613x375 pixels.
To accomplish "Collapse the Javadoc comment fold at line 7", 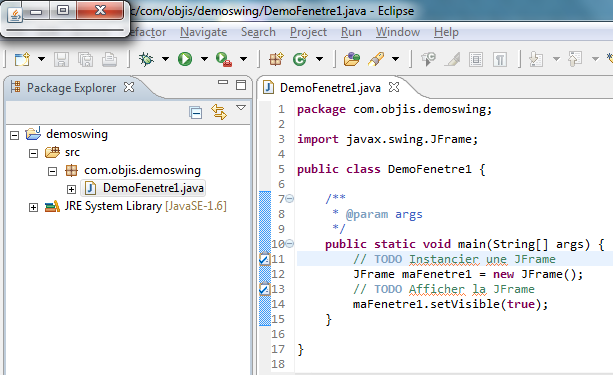I will [289, 199].
